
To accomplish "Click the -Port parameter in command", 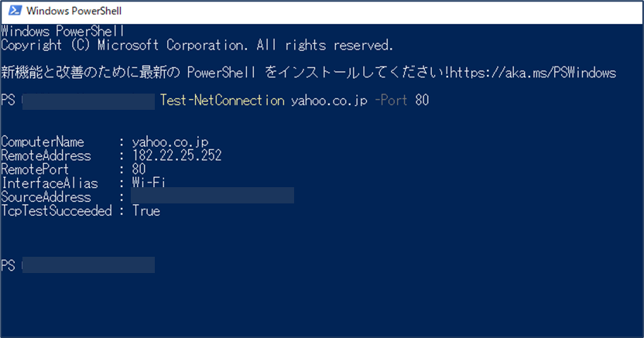I will pyautogui.click(x=391, y=100).
